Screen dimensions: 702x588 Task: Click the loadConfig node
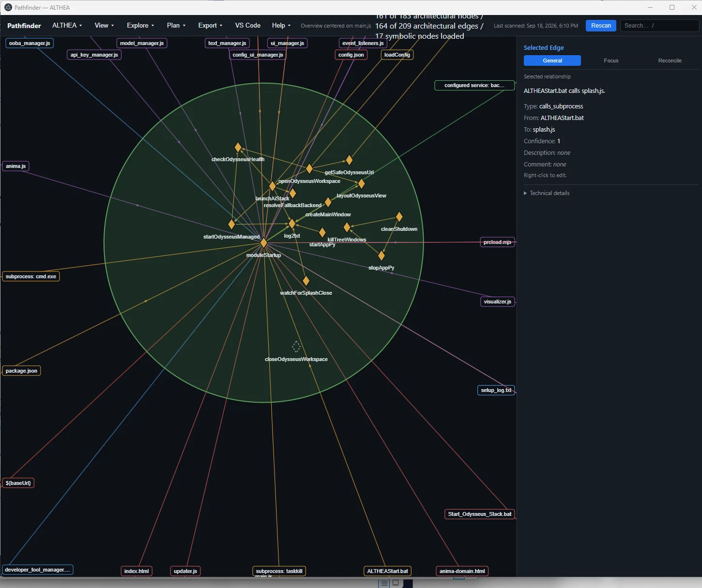point(397,55)
